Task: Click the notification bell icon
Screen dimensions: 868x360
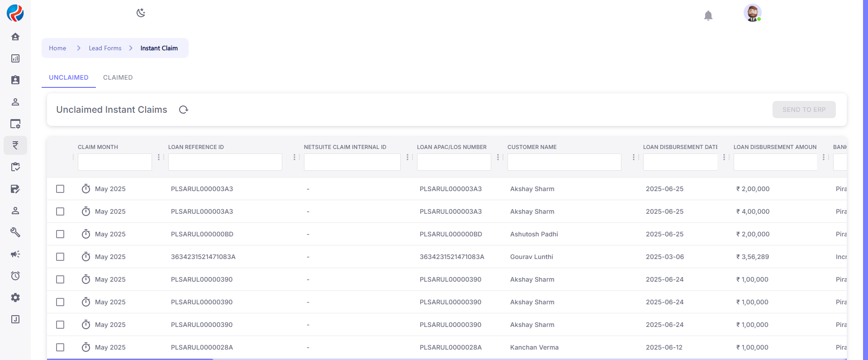Action: tap(708, 16)
